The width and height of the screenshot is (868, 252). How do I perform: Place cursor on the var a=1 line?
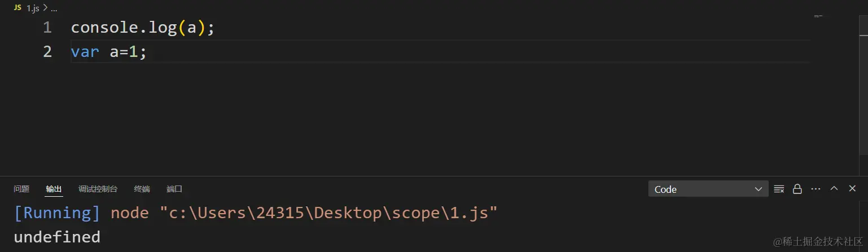(x=440, y=52)
